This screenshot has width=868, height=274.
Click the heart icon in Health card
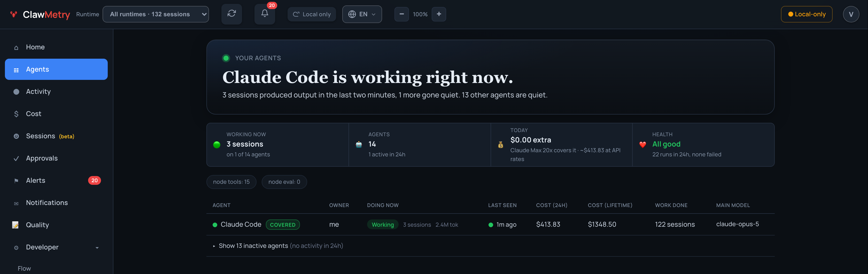coord(642,144)
